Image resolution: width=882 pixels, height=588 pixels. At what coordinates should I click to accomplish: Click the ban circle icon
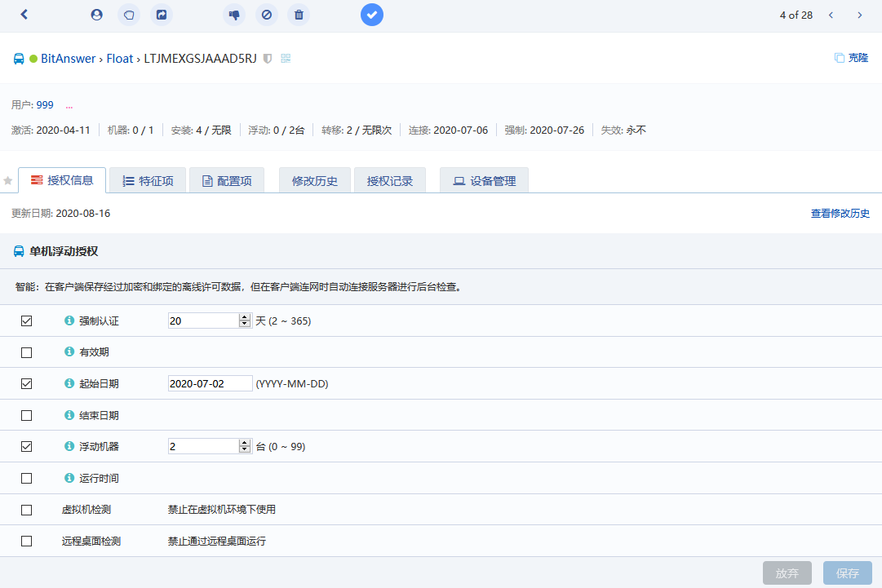[x=267, y=15]
